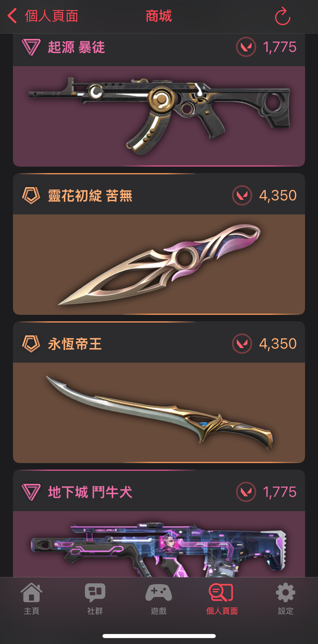The height and width of the screenshot is (644, 318).
Task: Click the tier icon beside 起源 暴徒
Action: coord(31,47)
